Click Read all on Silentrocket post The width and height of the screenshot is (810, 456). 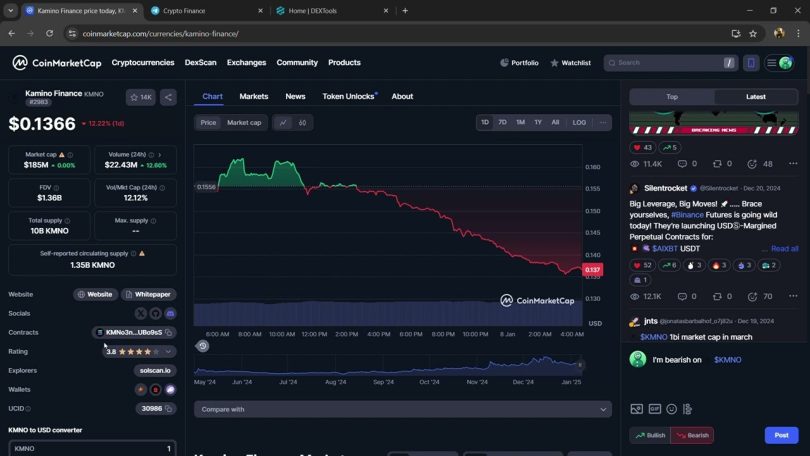click(x=785, y=248)
